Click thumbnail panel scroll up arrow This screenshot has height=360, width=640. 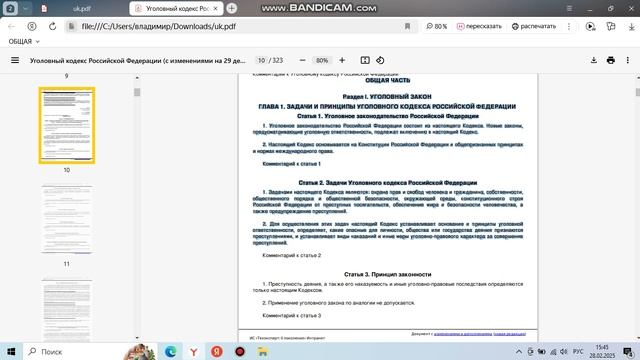137,77
